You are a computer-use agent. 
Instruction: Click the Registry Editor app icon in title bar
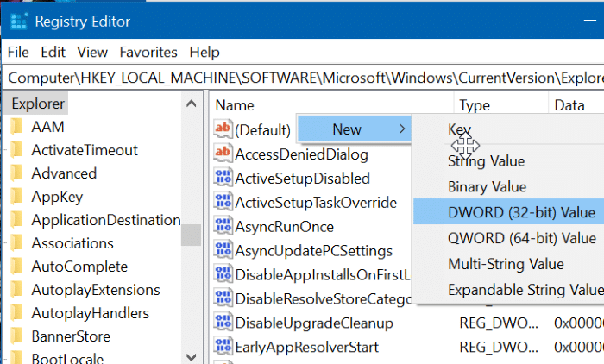tap(18, 22)
